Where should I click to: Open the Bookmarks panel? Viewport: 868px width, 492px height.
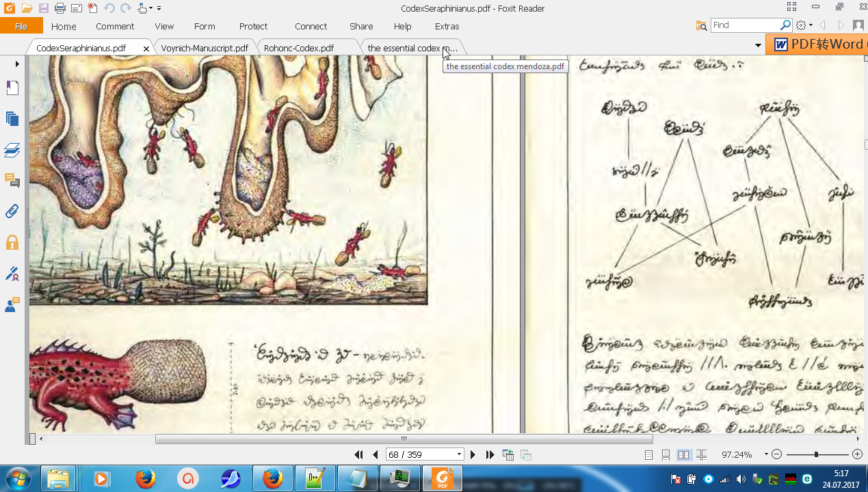12,88
